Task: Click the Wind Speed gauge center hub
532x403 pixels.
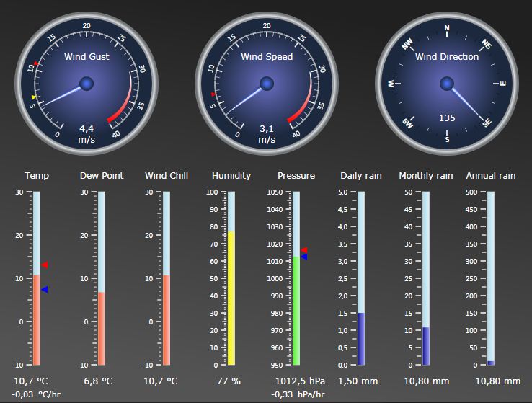Action: (x=267, y=84)
